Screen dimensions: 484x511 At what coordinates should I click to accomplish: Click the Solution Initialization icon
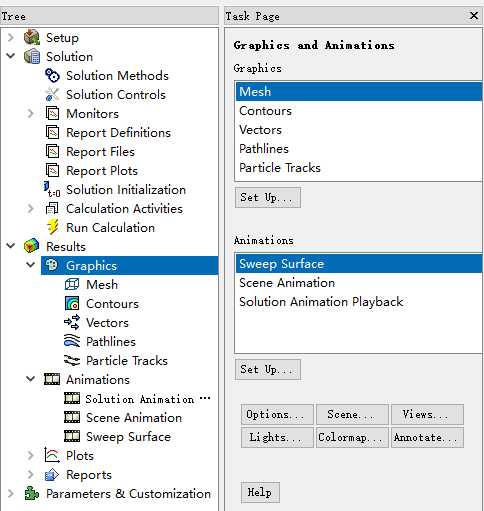click(x=52, y=189)
